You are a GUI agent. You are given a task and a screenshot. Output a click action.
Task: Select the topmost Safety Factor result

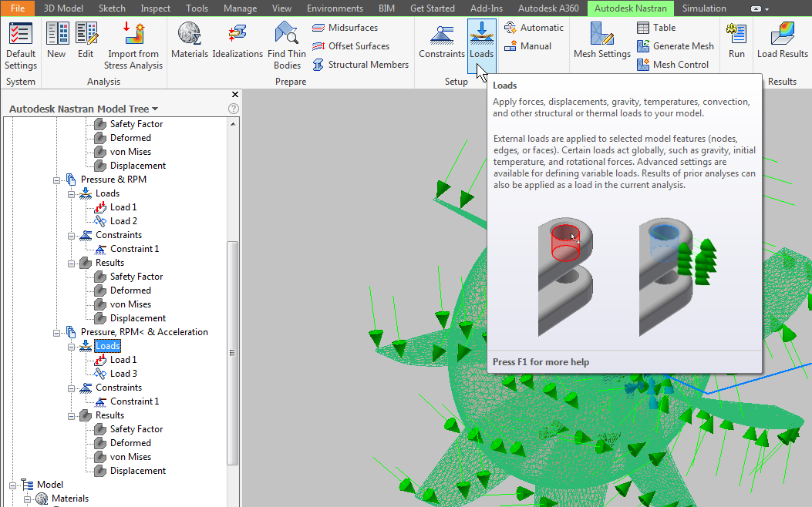tap(136, 124)
